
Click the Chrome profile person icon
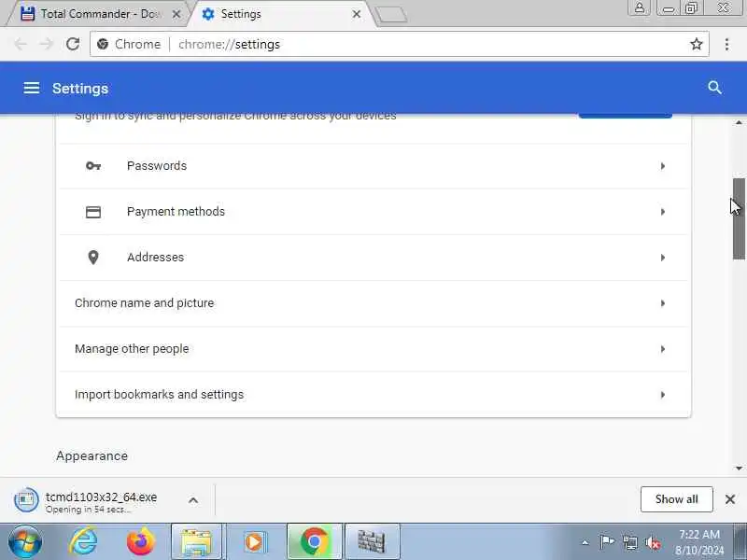(640, 7)
